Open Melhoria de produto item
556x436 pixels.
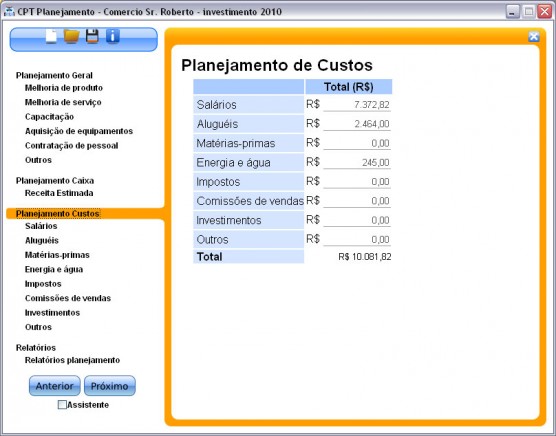[64, 88]
